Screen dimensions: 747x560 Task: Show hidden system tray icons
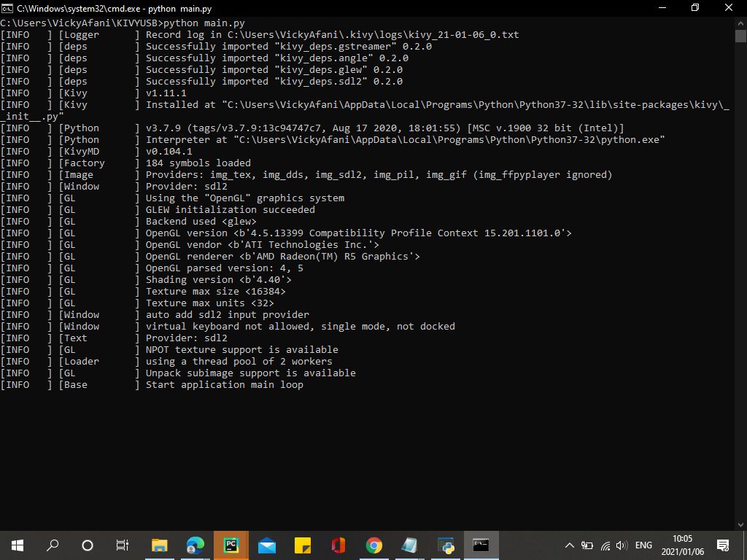point(569,545)
